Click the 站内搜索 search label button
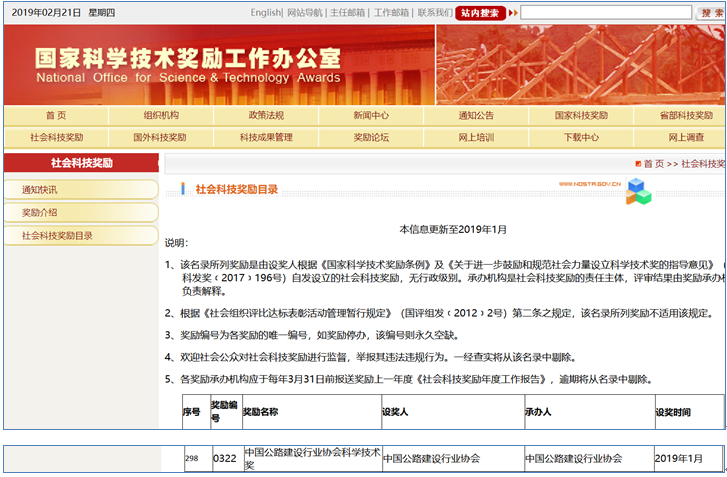The image size is (727, 477). (x=480, y=13)
